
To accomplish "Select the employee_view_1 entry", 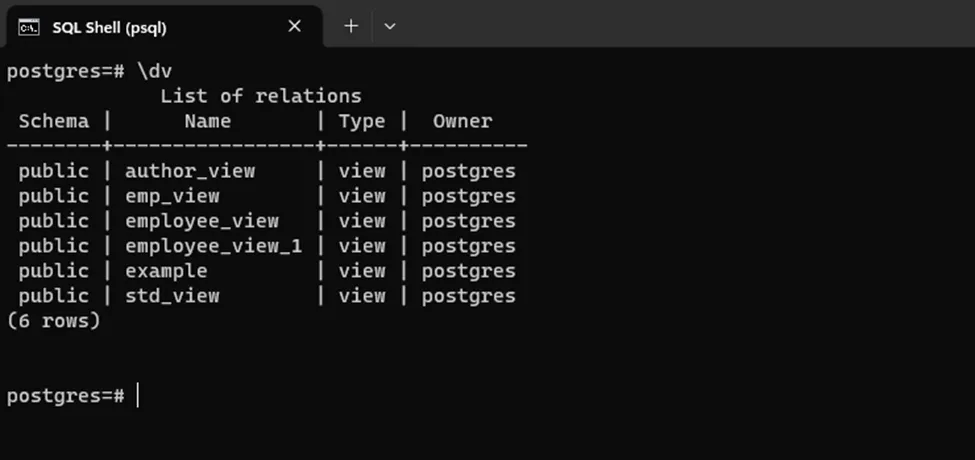I will point(213,246).
